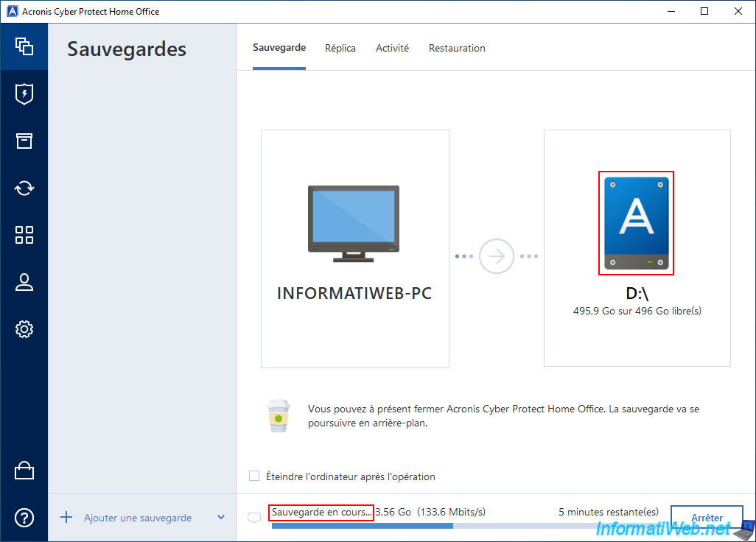Click the plus icon beside Ajouter une sauvegarde

pos(66,518)
